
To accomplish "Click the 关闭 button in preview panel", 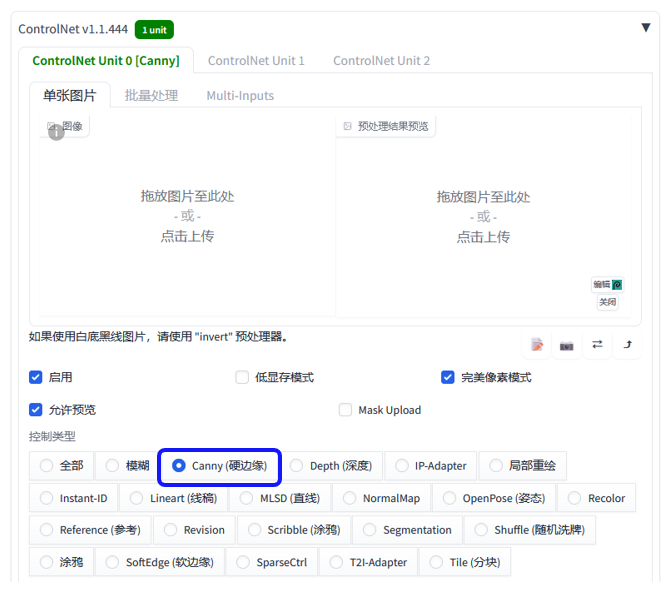I will (607, 303).
